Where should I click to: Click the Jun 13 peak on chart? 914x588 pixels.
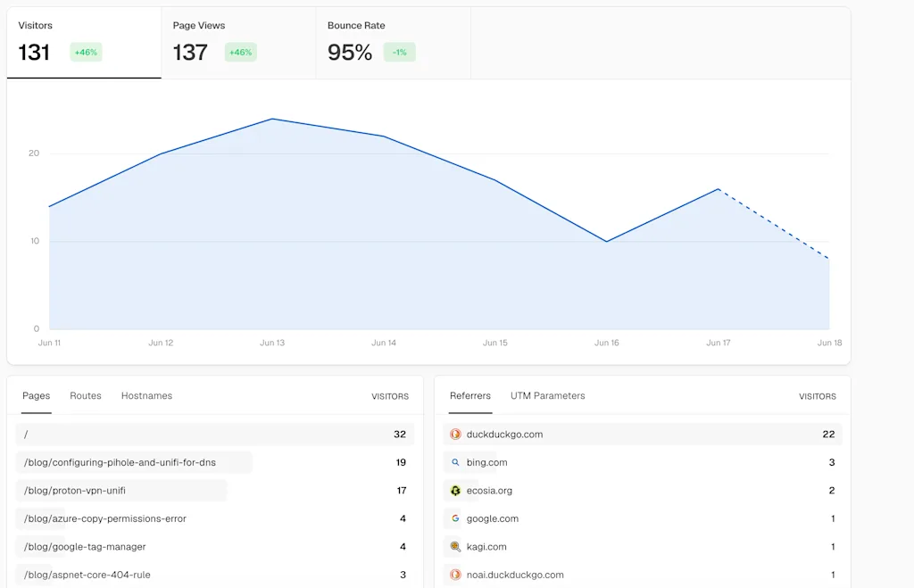pos(272,119)
